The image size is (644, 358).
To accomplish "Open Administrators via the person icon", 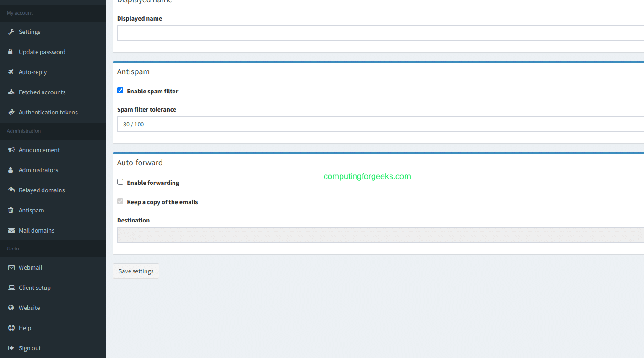I will 10,170.
